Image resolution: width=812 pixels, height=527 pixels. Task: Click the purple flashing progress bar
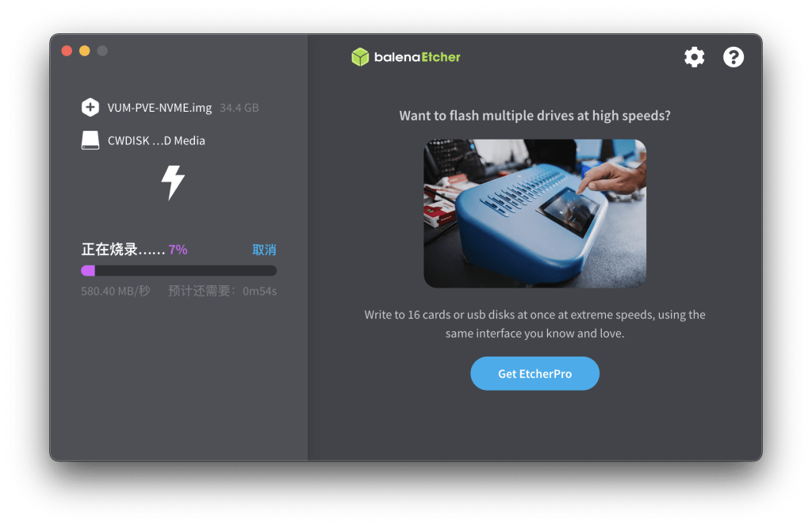(x=178, y=271)
